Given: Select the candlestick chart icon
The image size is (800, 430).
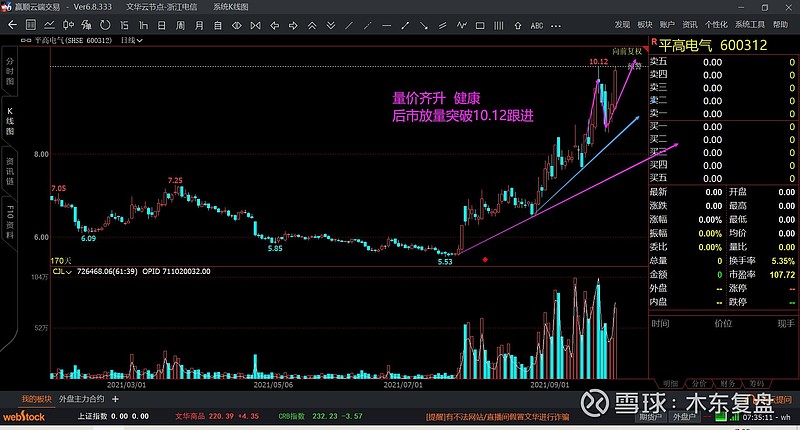Looking at the screenshot, I should 68,25.
